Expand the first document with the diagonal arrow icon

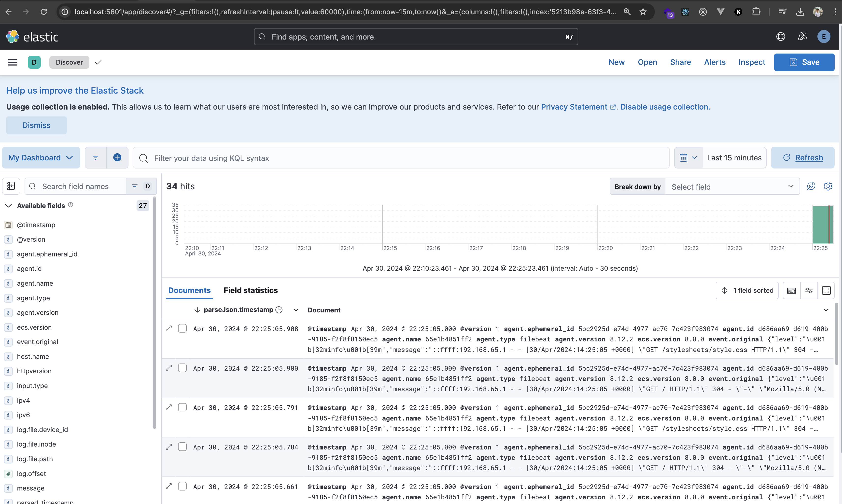169,328
